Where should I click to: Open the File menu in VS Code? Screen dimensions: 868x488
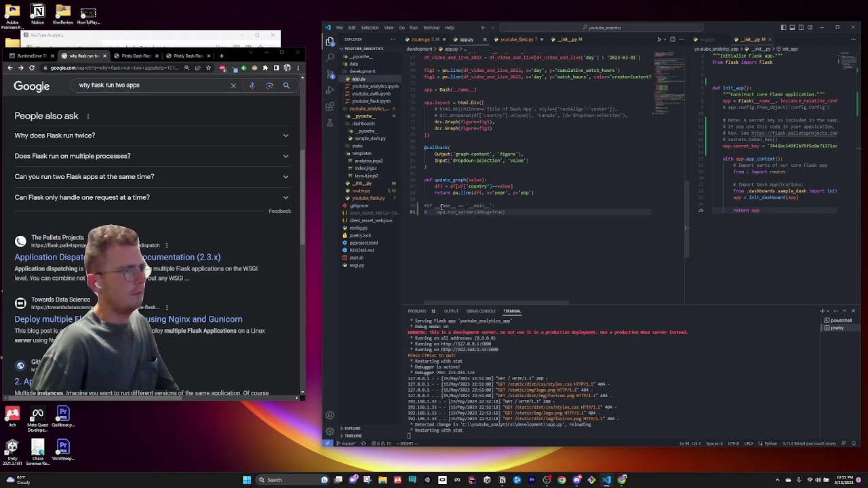click(340, 28)
